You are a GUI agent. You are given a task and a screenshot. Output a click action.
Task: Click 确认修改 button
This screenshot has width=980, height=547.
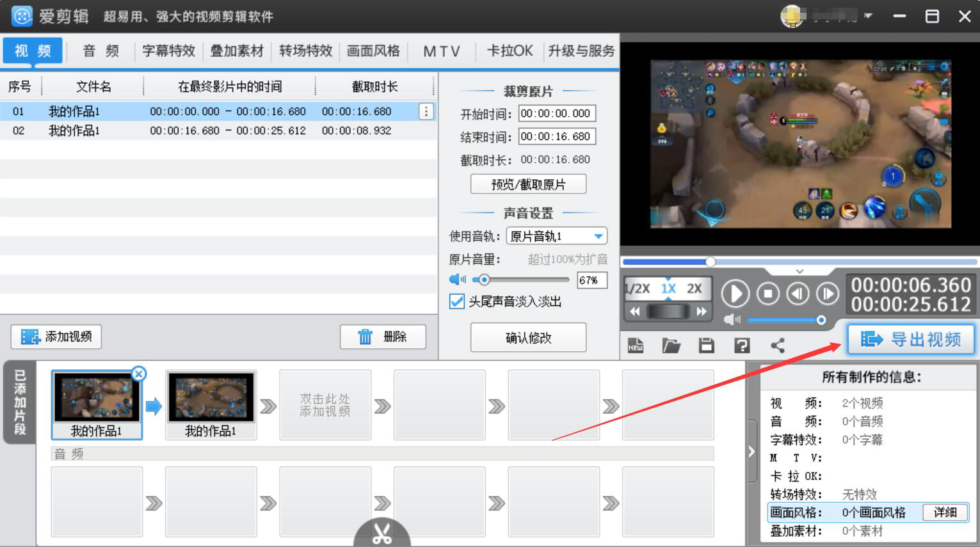[528, 337]
